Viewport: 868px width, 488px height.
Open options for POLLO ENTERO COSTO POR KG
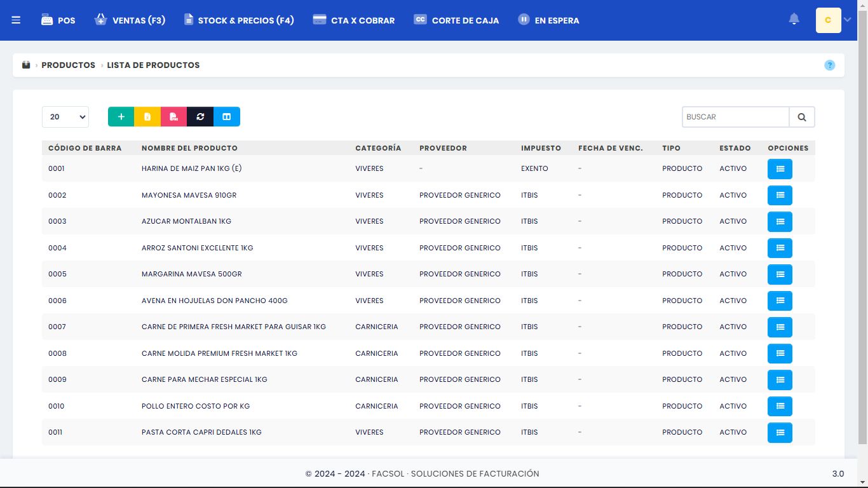tap(780, 406)
